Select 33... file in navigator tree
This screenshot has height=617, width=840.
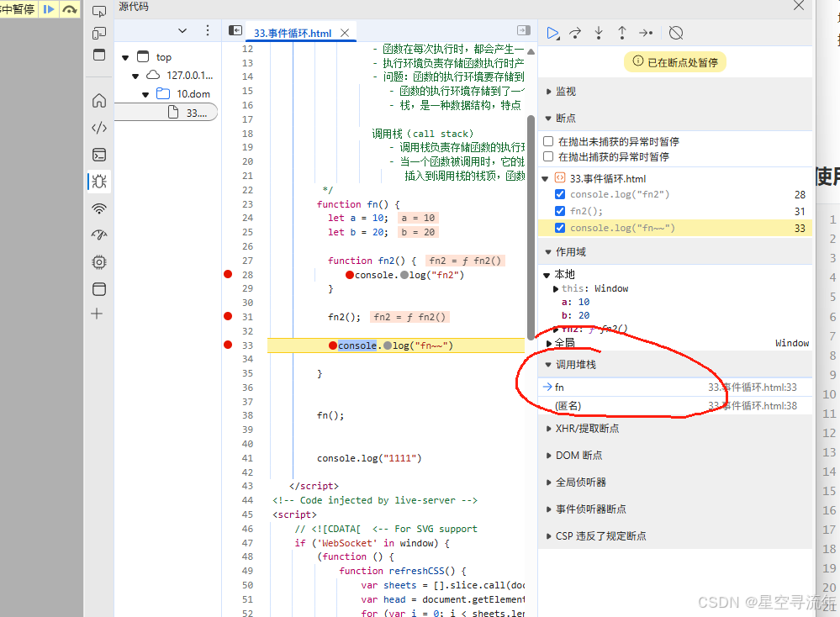(x=166, y=113)
